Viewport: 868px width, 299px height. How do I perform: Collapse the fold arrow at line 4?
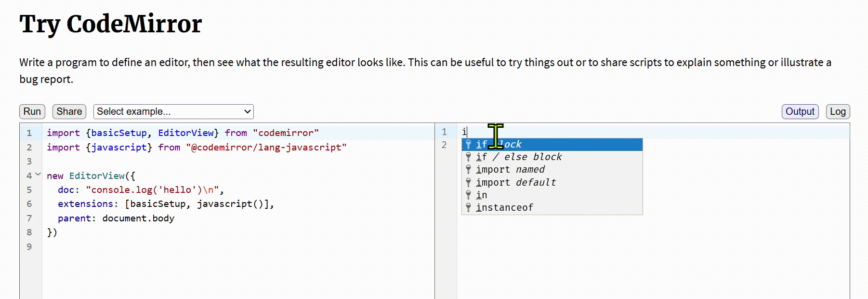click(x=38, y=175)
